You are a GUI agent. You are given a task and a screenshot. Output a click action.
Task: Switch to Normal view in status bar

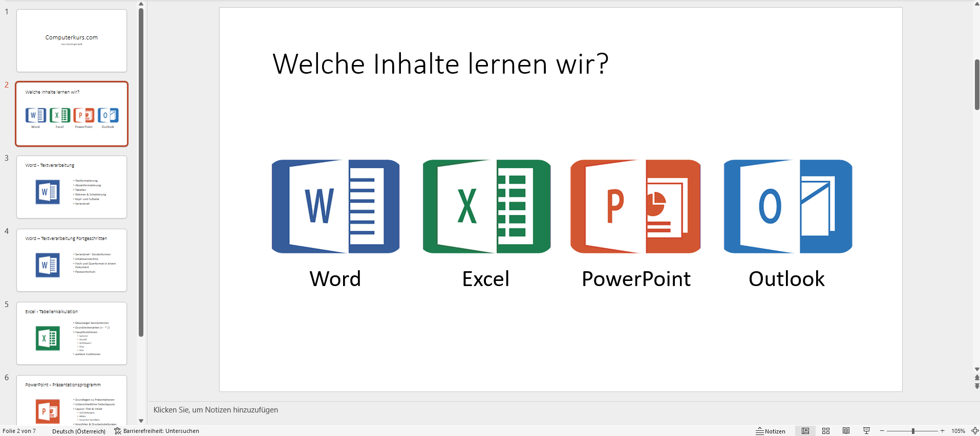pos(805,431)
